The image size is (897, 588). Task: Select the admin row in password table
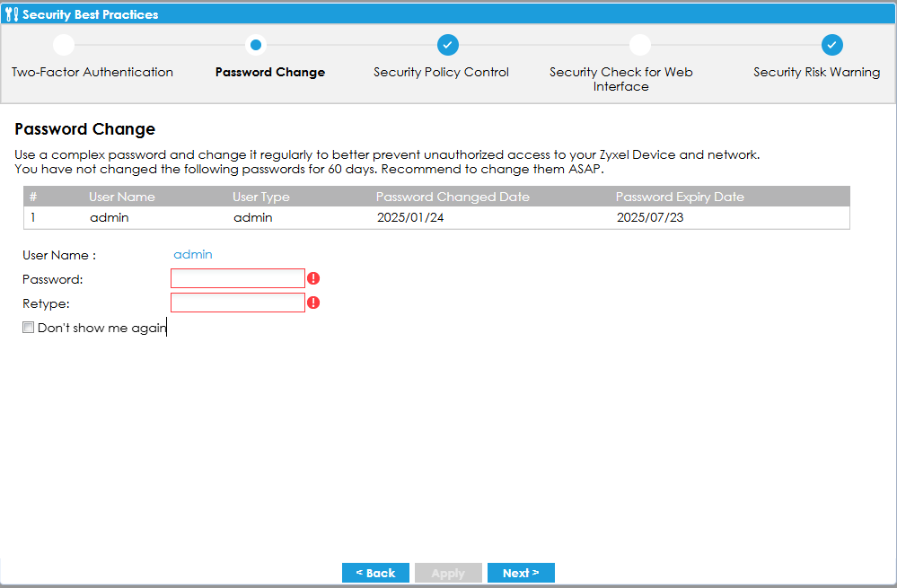click(x=435, y=218)
